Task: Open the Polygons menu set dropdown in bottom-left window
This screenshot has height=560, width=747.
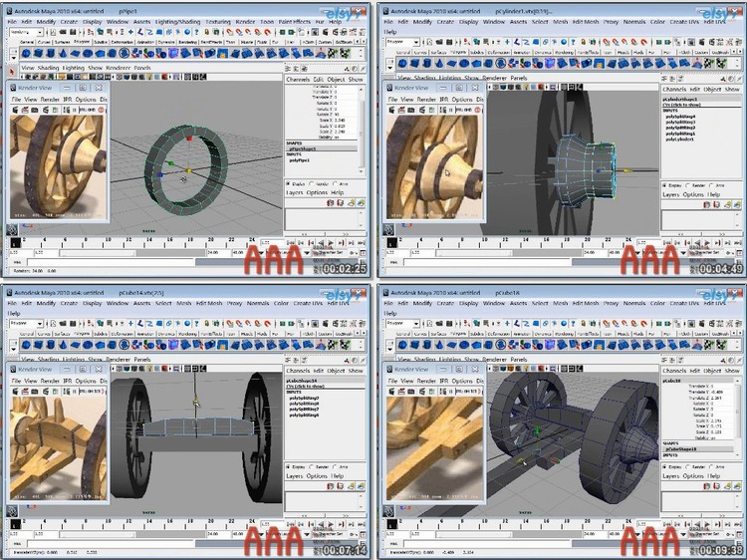Action: [30, 323]
